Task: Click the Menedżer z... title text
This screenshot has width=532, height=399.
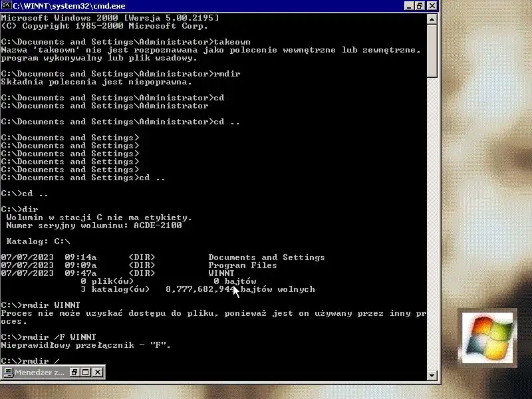Action: click(x=39, y=372)
